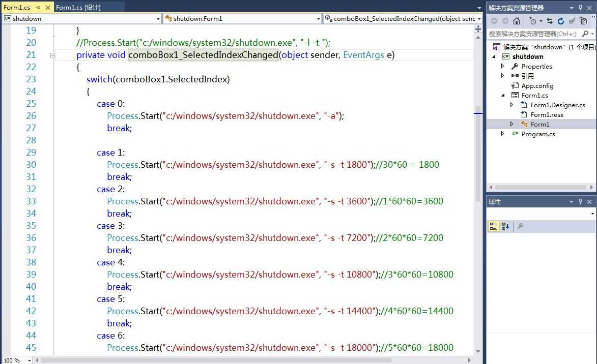This screenshot has height=364, width=597.
Task: Open the Properties window position menu
Action: click(572, 202)
